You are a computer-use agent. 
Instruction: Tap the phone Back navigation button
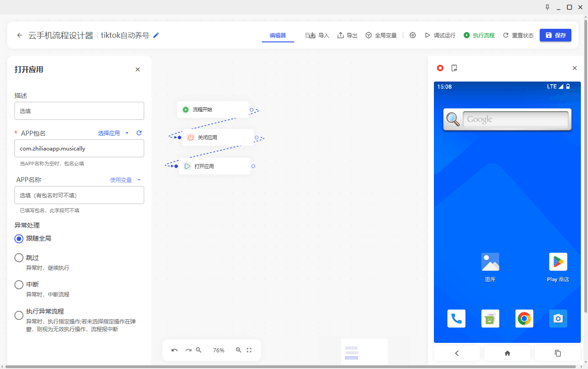click(457, 353)
